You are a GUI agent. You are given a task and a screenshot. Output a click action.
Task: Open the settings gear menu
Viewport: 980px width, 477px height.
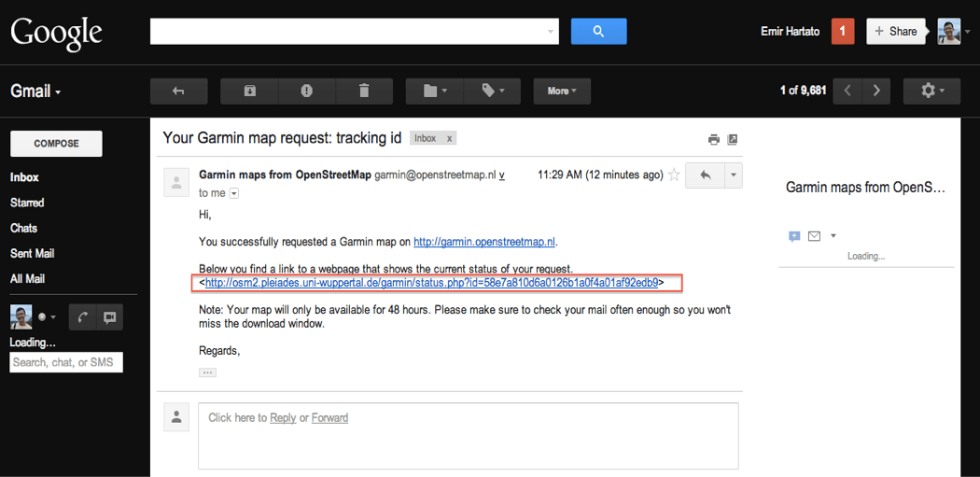[931, 91]
